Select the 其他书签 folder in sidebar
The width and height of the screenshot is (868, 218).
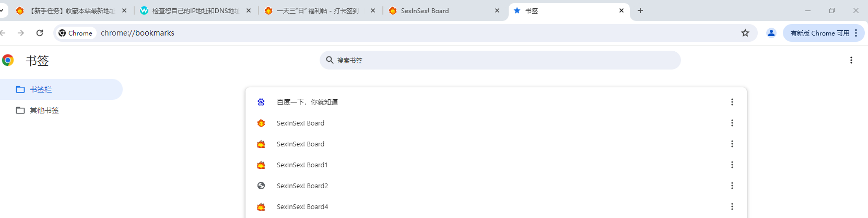(61, 110)
